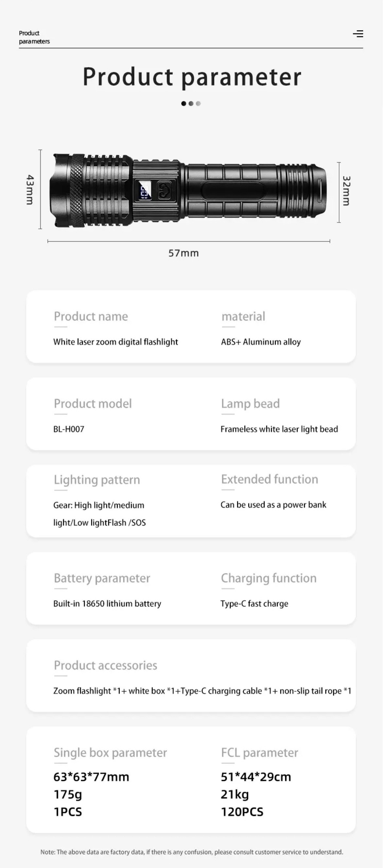Screen dimensions: 383x868
Task: Click the large "Product parameter" title
Action: (192, 77)
